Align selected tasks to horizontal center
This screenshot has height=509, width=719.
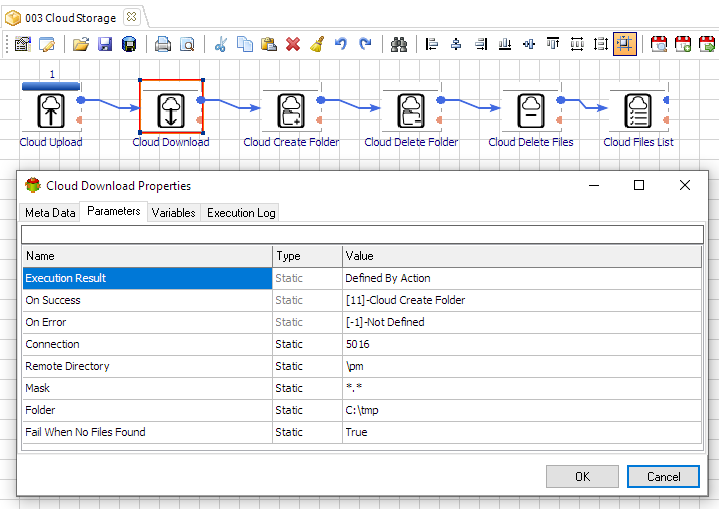click(456, 44)
